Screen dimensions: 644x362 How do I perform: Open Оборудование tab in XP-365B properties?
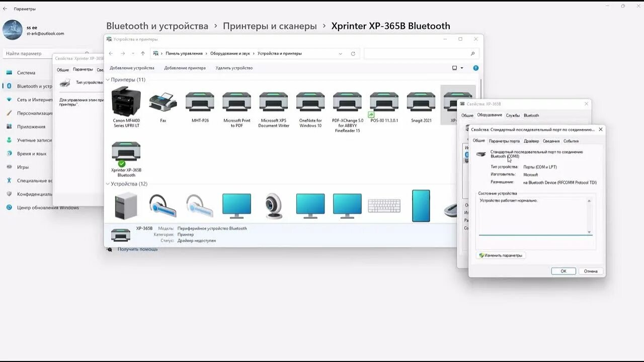pos(490,115)
